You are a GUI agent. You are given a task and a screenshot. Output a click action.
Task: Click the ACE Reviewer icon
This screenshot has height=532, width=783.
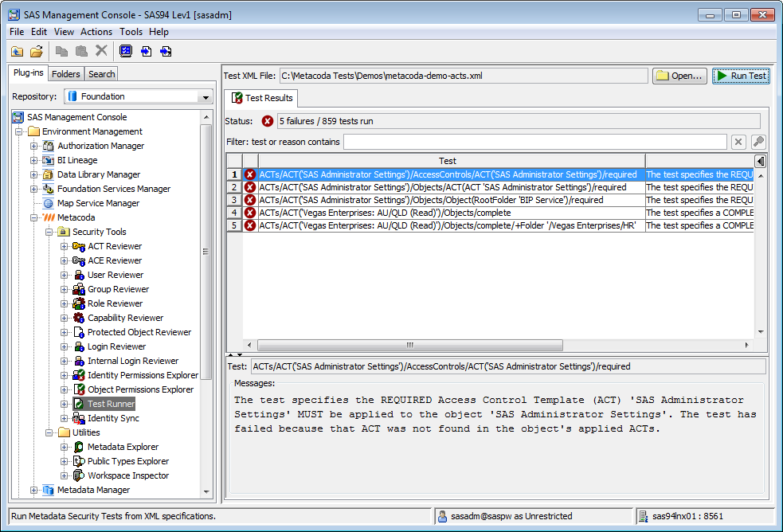point(79,261)
